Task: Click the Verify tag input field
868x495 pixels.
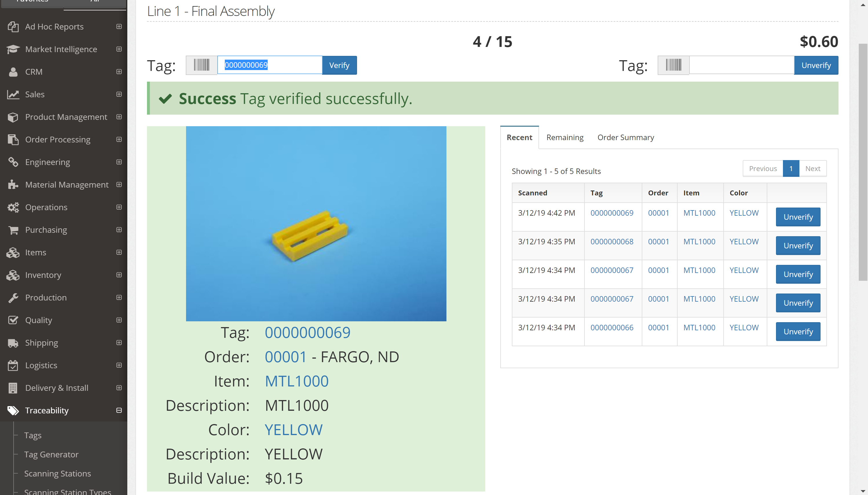Action: pyautogui.click(x=270, y=65)
